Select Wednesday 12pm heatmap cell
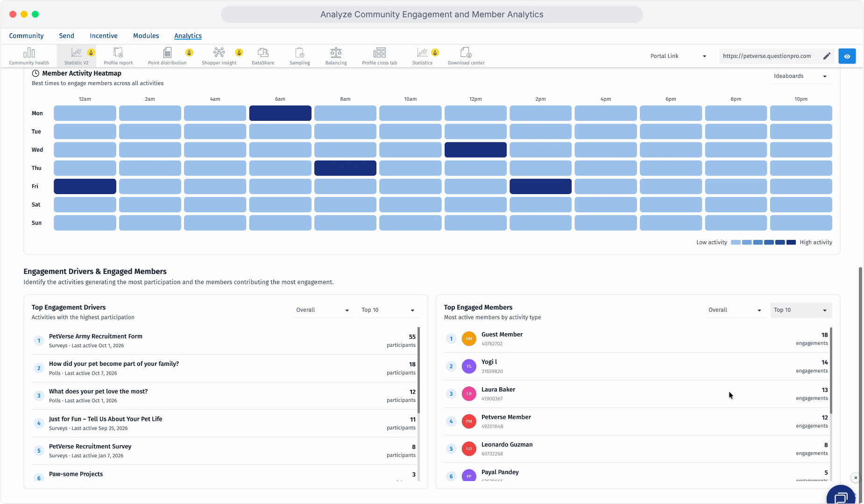Image resolution: width=864 pixels, height=504 pixels. pos(475,150)
